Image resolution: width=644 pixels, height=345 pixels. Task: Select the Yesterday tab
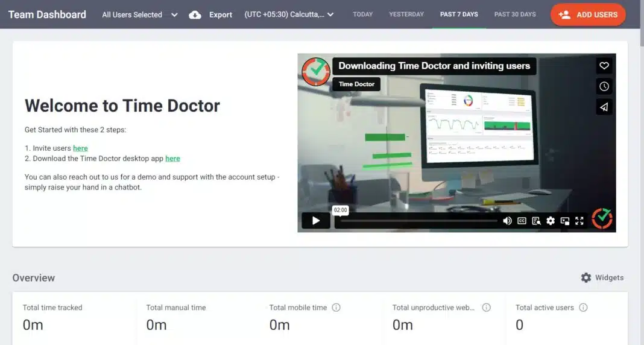[406, 14]
